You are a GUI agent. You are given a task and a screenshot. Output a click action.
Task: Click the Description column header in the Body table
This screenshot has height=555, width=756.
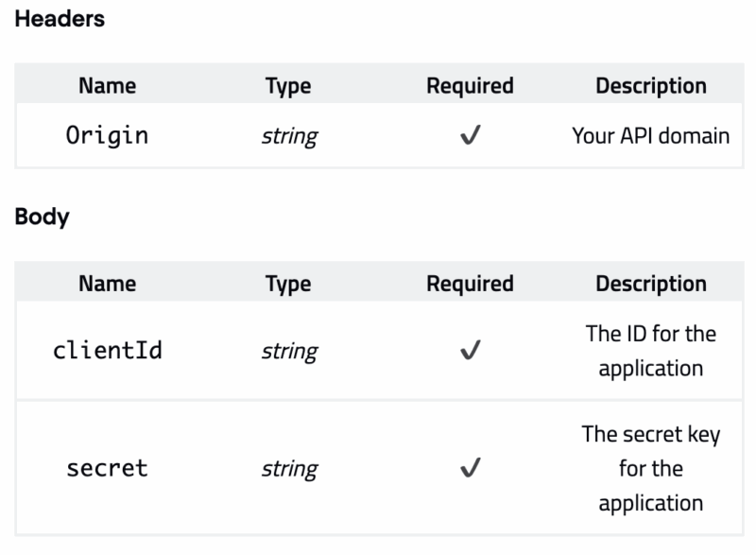[650, 284]
